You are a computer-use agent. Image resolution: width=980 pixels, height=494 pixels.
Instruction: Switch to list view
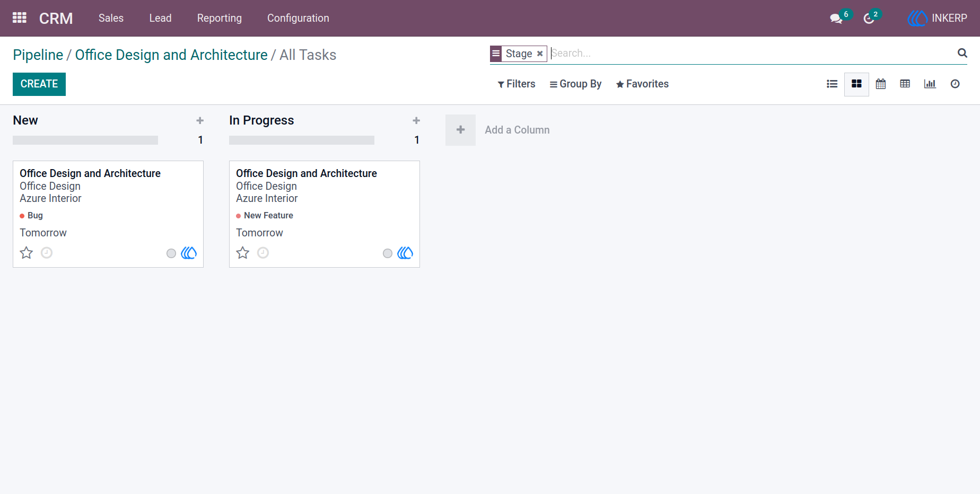click(x=832, y=84)
